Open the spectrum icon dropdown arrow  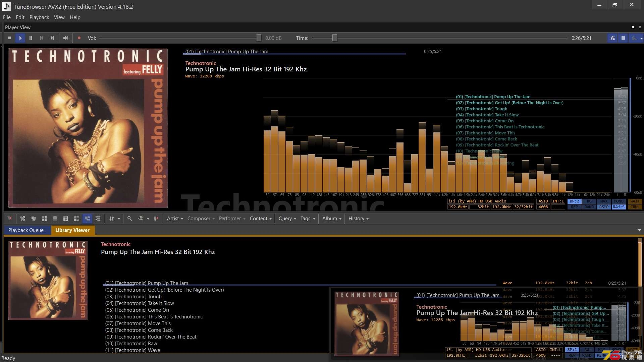click(641, 39)
